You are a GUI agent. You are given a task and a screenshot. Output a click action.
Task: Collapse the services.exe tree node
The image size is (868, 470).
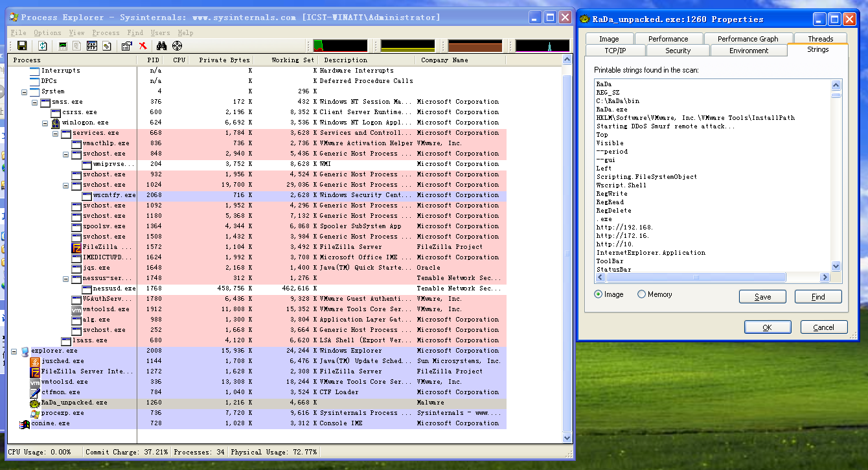coord(56,133)
